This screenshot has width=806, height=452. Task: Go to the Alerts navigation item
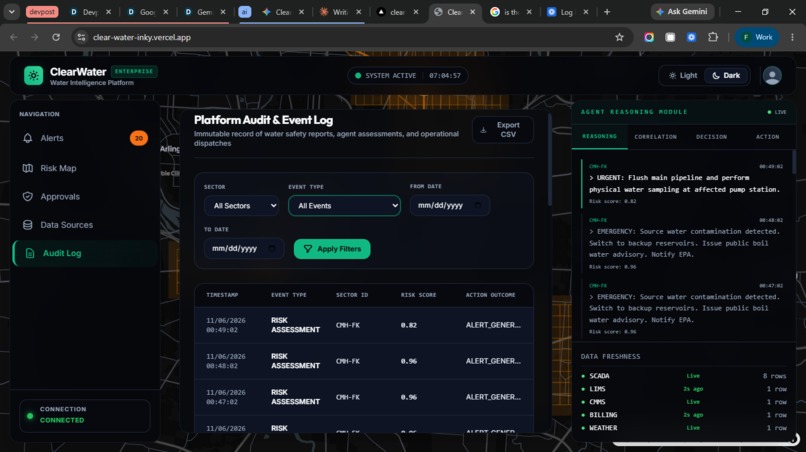tap(85, 138)
